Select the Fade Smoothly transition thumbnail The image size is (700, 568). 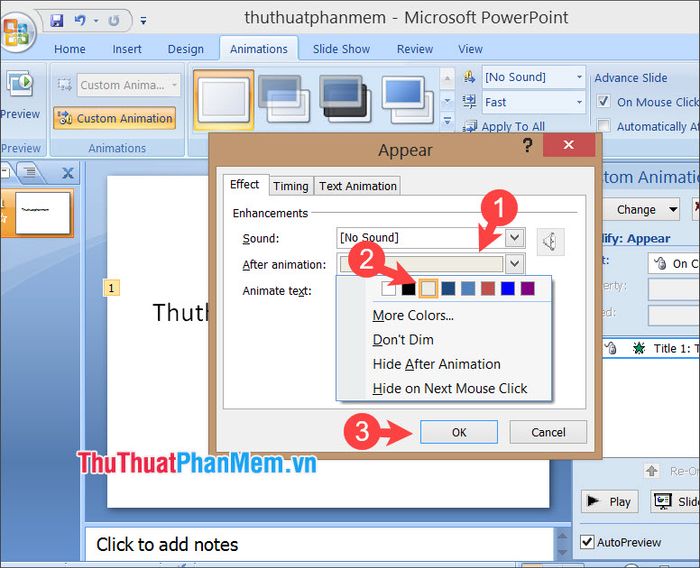click(x=284, y=99)
